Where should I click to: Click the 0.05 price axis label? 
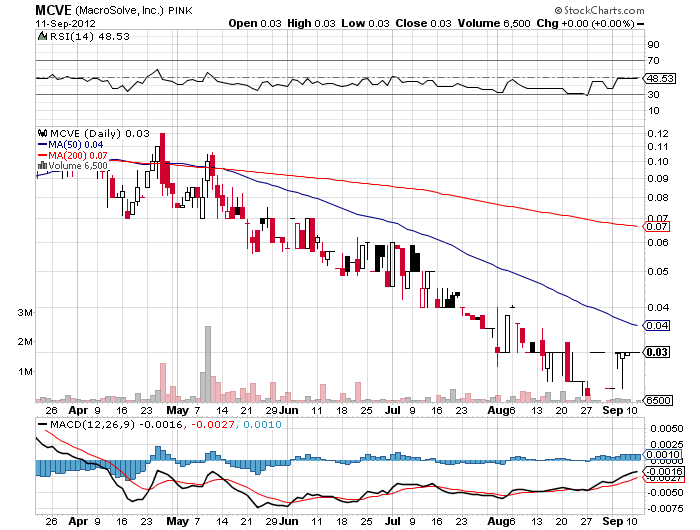[x=658, y=271]
